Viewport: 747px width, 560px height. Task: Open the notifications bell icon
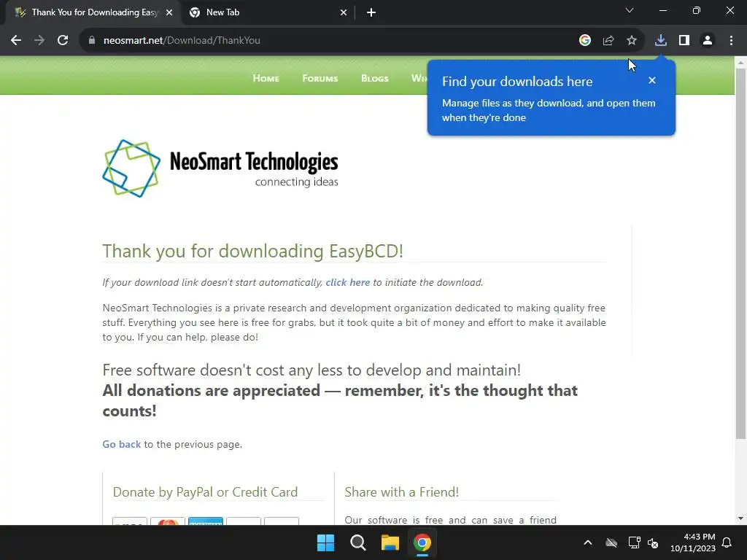tap(727, 542)
